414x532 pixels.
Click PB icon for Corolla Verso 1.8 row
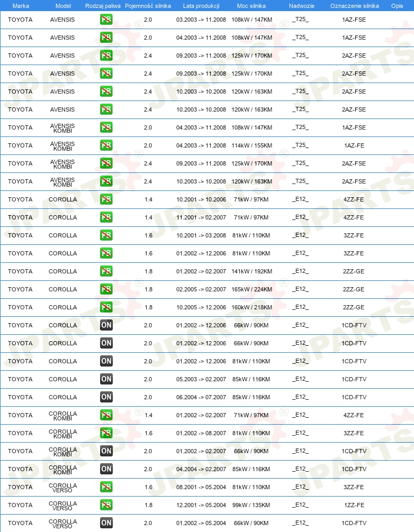click(106, 505)
